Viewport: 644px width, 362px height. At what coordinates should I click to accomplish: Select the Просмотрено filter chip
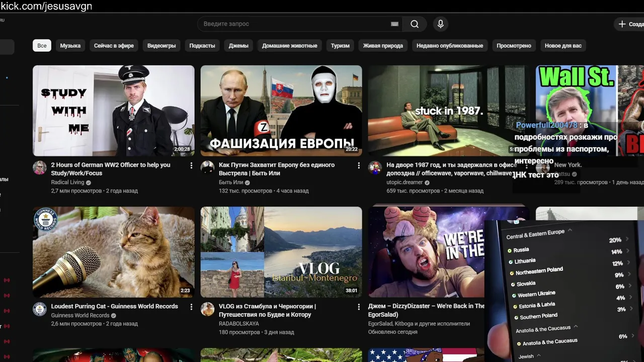click(514, 46)
